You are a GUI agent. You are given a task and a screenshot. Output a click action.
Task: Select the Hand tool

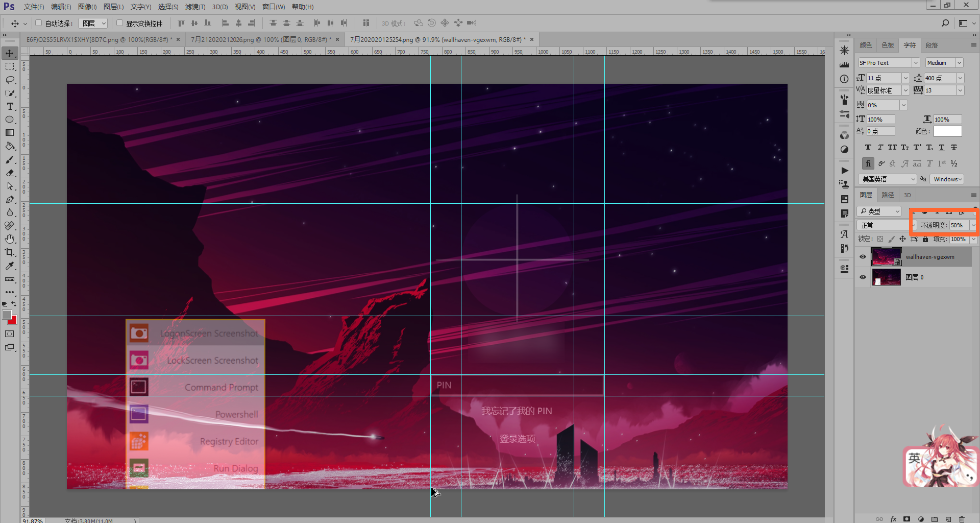click(10, 239)
